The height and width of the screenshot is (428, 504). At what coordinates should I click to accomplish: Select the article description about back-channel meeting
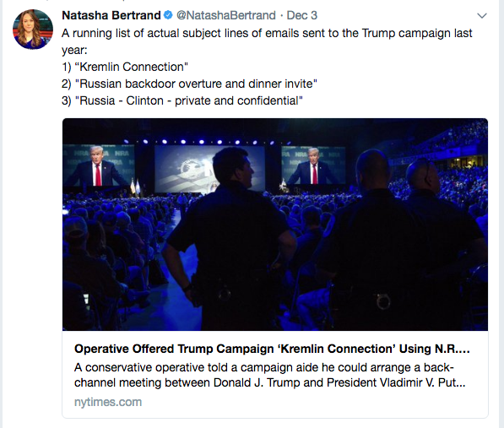[269, 375]
